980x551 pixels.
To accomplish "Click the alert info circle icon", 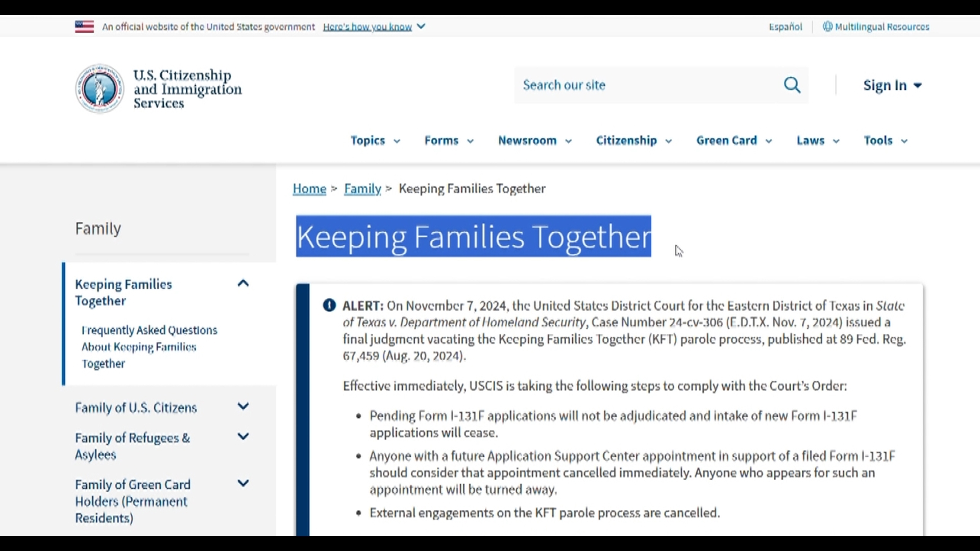I will coord(329,305).
